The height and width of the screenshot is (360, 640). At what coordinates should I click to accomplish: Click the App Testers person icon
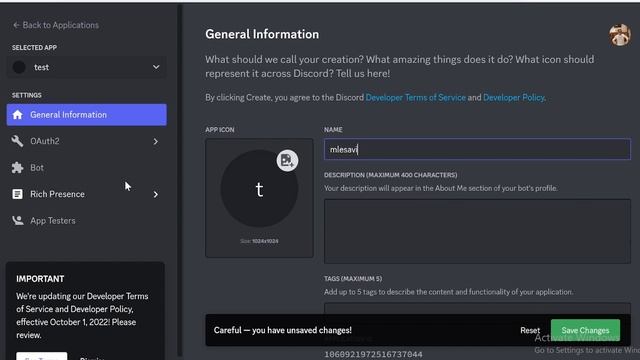pyautogui.click(x=18, y=221)
